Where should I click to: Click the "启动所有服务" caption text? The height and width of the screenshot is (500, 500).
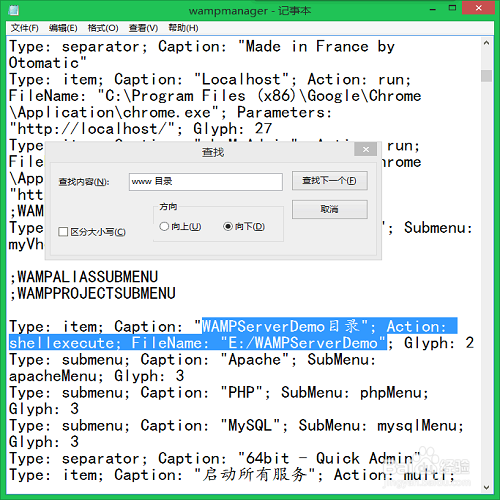click(255, 475)
